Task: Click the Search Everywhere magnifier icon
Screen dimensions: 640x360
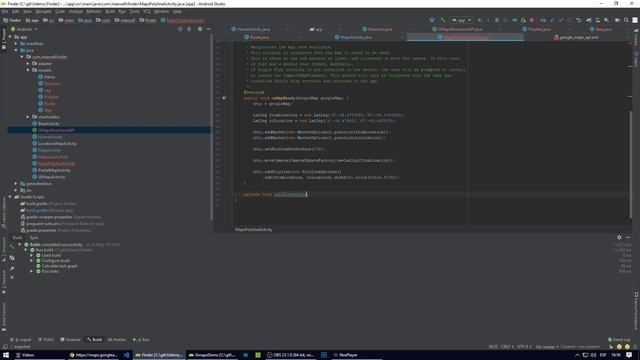Action: coord(626,20)
